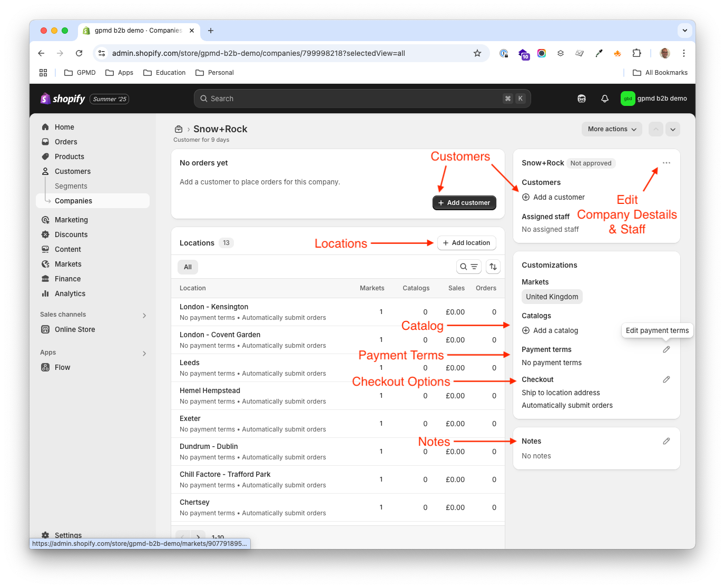Open the Leeds location row
The width and height of the screenshot is (725, 588).
[x=338, y=368]
